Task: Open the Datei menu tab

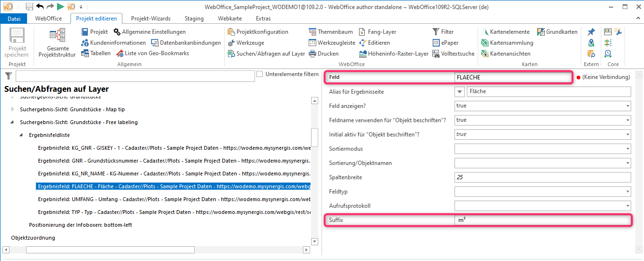Action: click(14, 19)
